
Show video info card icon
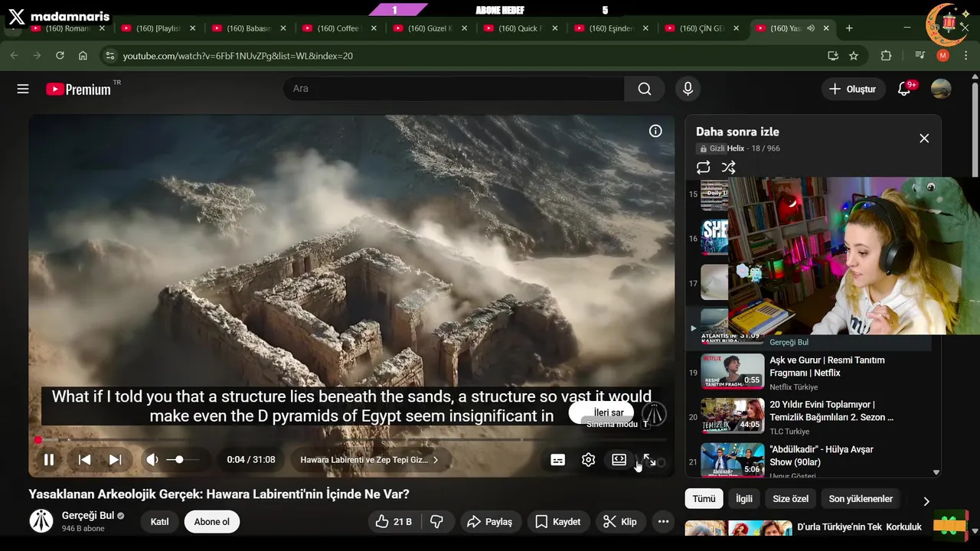point(655,131)
